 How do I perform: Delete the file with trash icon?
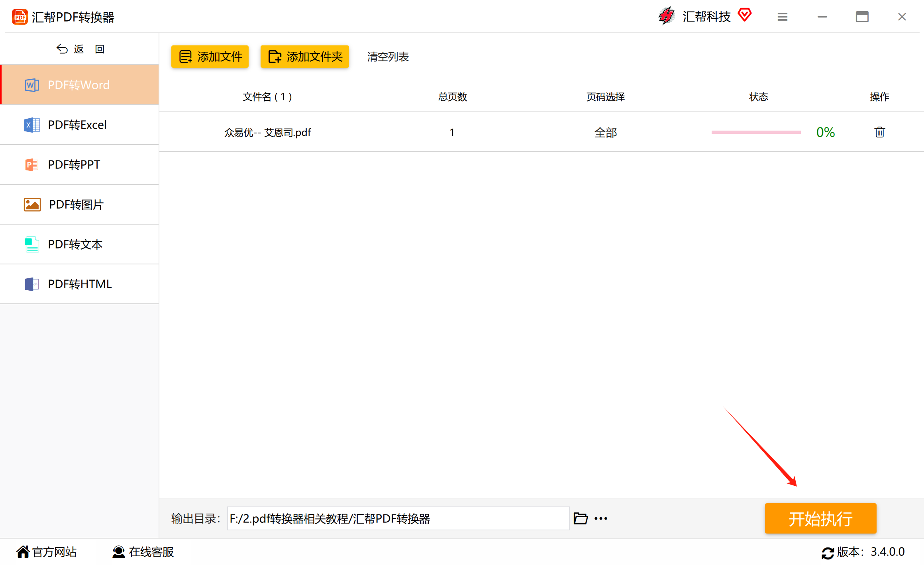[879, 132]
